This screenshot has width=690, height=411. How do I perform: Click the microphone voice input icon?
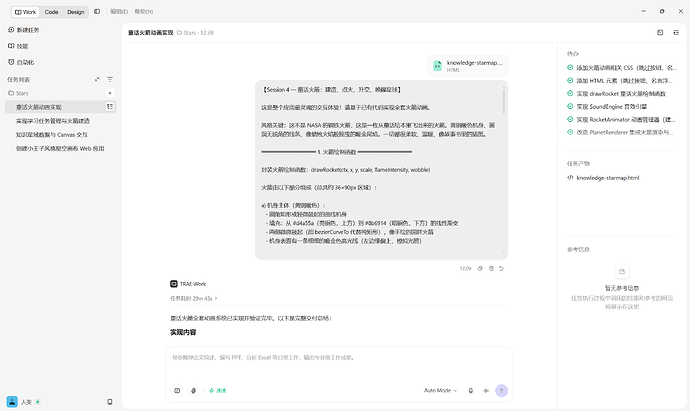coord(471,390)
